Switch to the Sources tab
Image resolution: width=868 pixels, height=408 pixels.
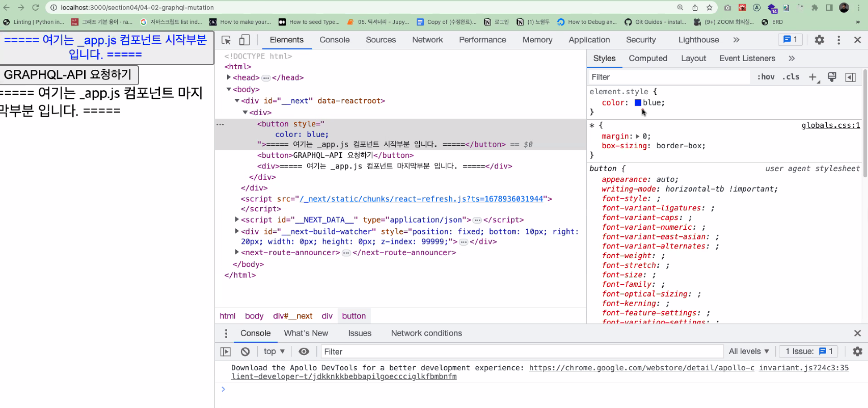click(x=381, y=40)
